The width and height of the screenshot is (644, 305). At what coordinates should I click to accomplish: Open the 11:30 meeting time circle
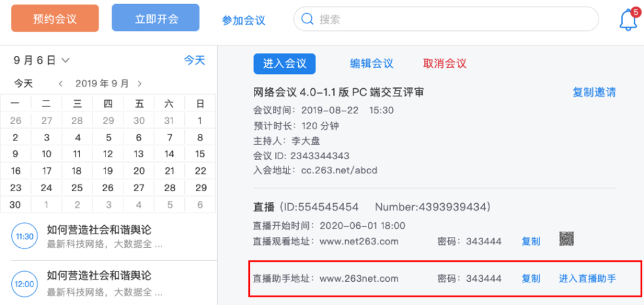(x=24, y=236)
